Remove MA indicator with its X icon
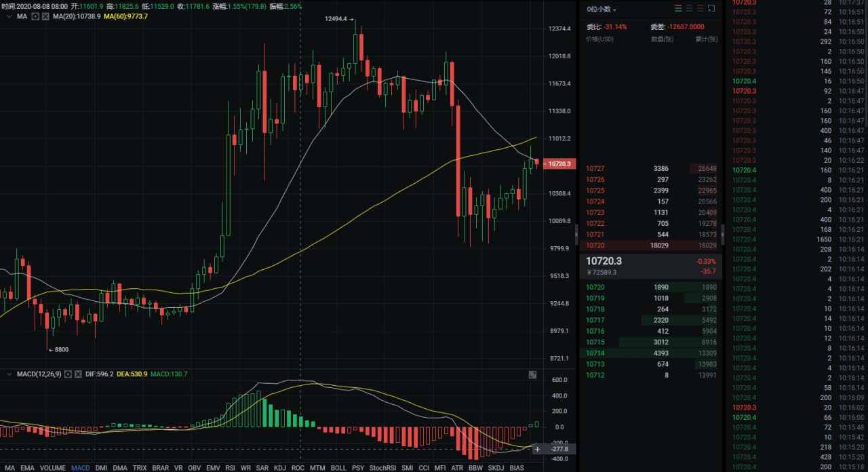The width and height of the screenshot is (868, 472). (45, 16)
